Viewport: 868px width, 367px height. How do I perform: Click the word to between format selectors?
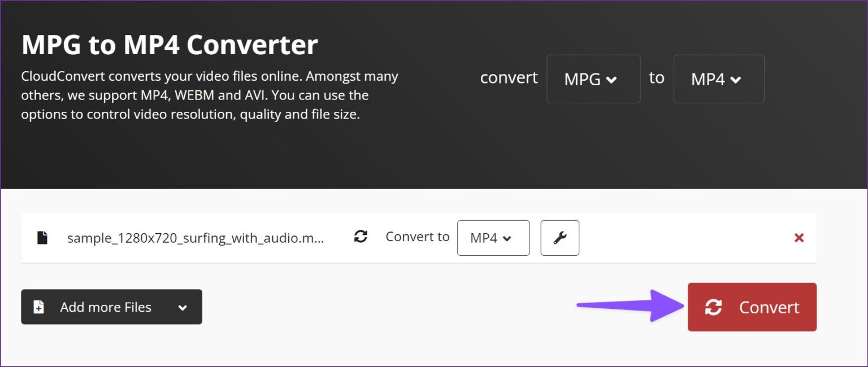click(657, 78)
